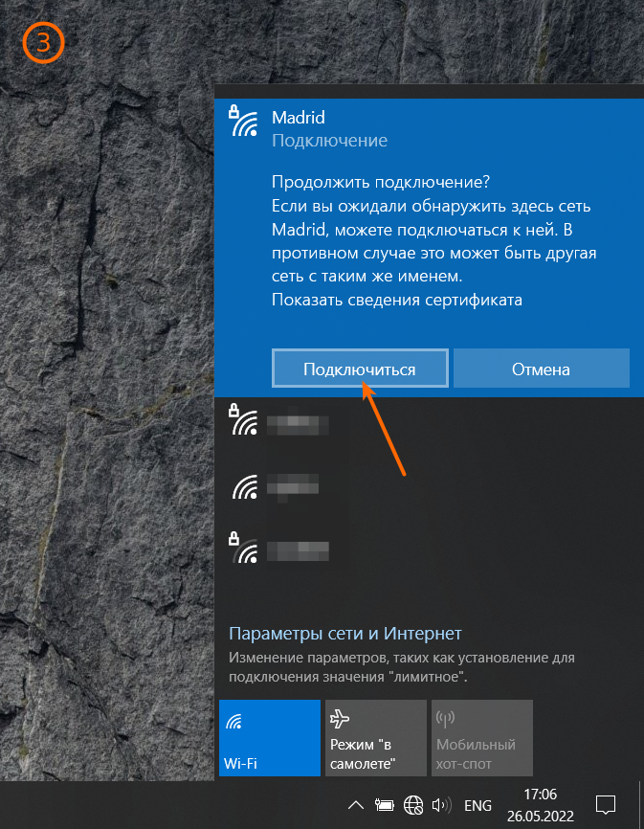644x829 pixels.
Task: Toggle the Мобильный хот-спот tile
Action: [481, 737]
